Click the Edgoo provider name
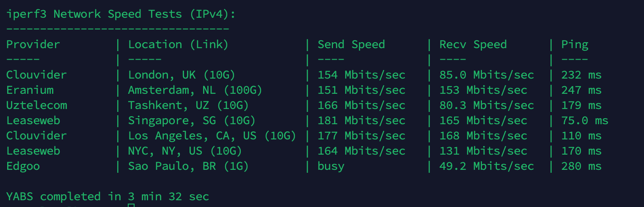The image size is (644, 207). 23,166
